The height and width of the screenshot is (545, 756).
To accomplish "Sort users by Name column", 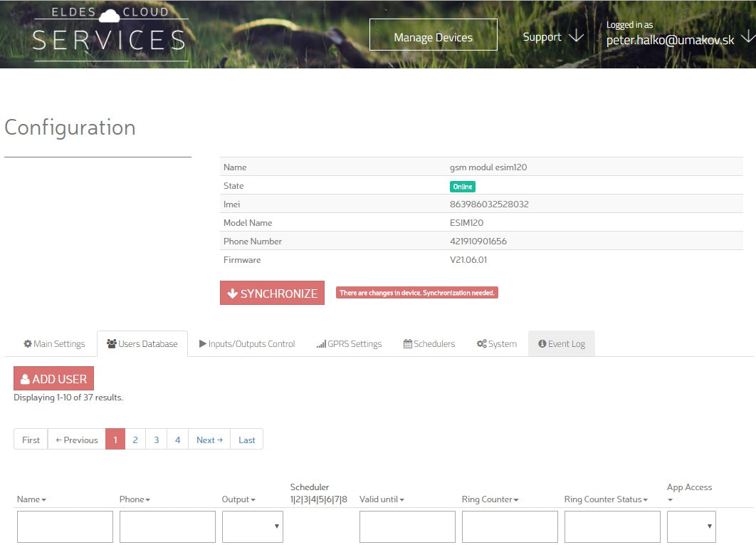I will (x=31, y=499).
